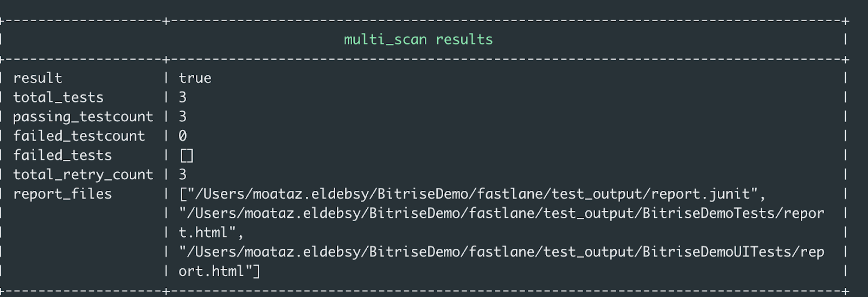
Task: Click the report.junit file path
Action: (x=472, y=194)
